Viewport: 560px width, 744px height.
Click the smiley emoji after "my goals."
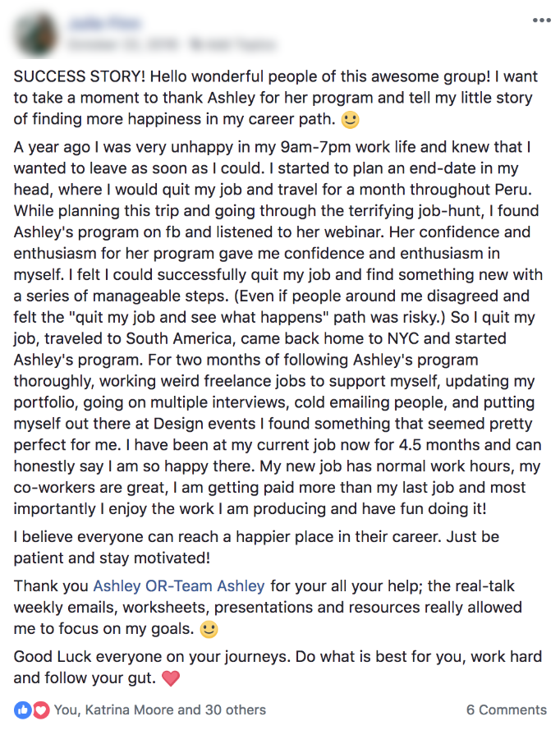point(209,629)
